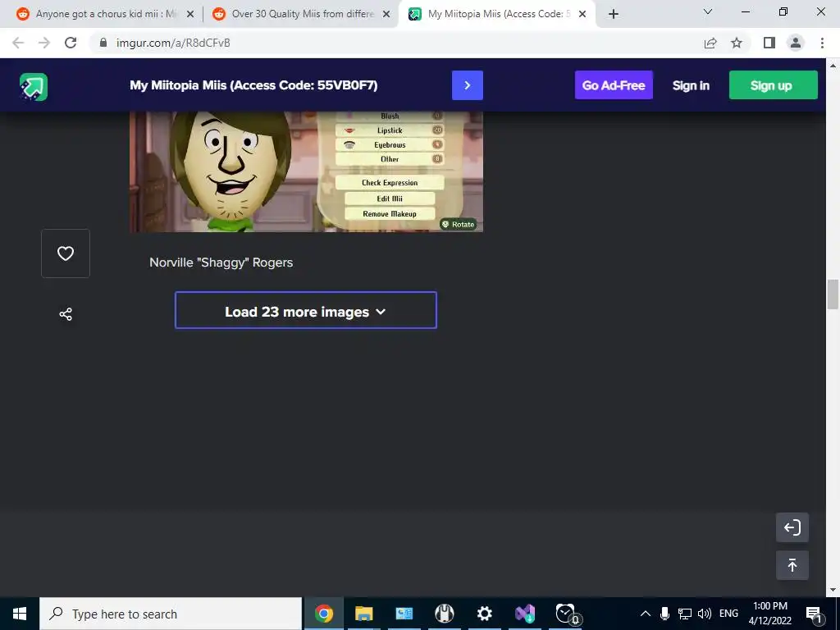Select the 'My Miitopia Miis' tab
The width and height of the screenshot is (840, 630).
pyautogui.click(x=496, y=14)
